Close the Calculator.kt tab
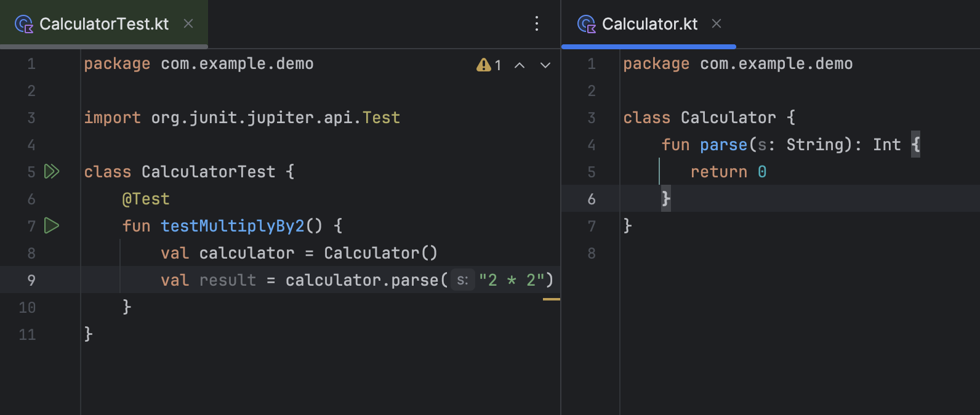 (717, 24)
